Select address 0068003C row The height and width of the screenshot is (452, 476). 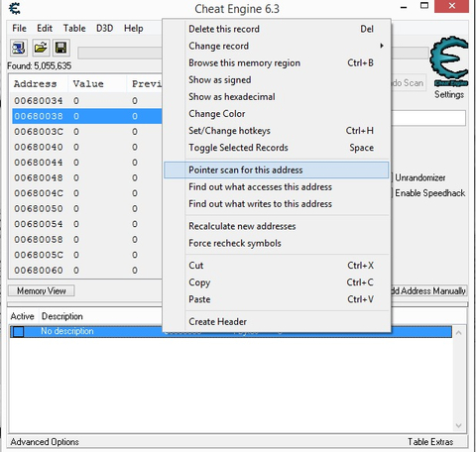pos(87,132)
